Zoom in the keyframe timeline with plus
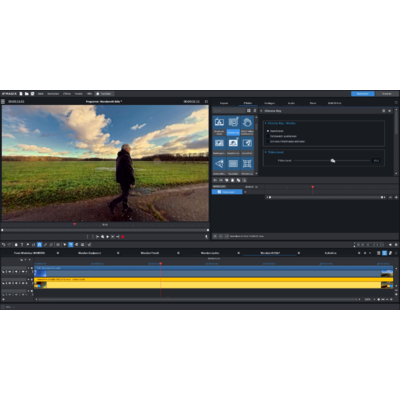The height and width of the screenshot is (400, 400). [396, 197]
